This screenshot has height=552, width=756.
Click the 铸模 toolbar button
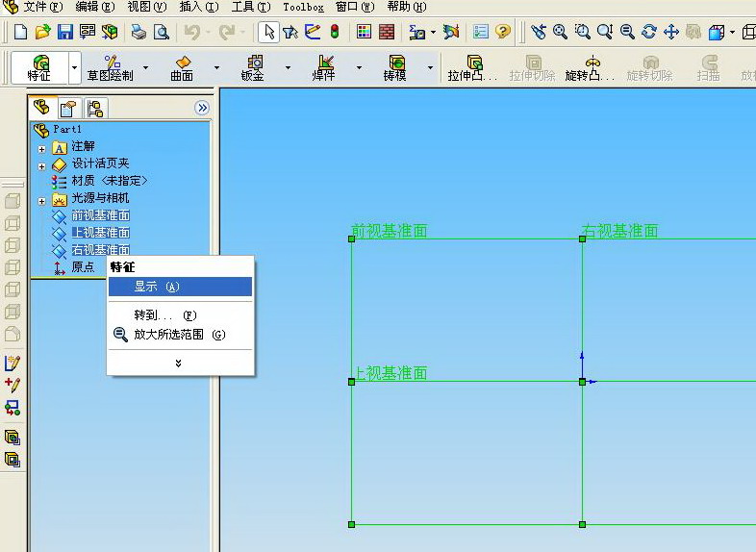[x=395, y=67]
